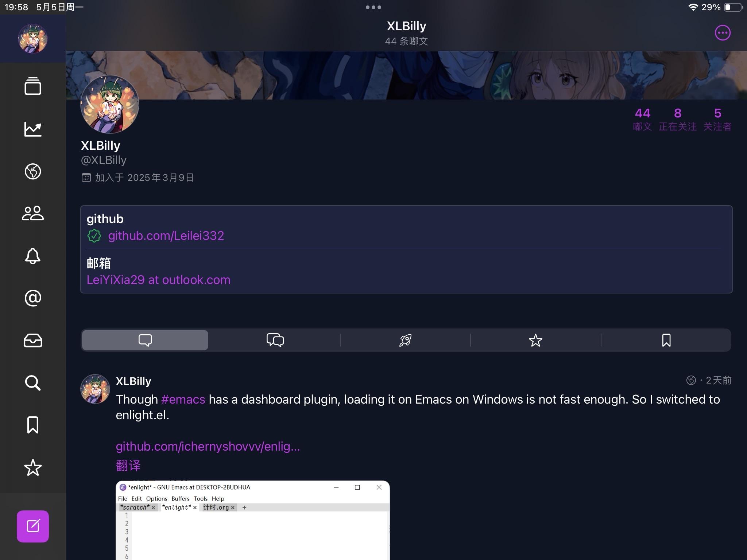Switch to boosts rocket tab
The image size is (747, 560).
tap(405, 340)
